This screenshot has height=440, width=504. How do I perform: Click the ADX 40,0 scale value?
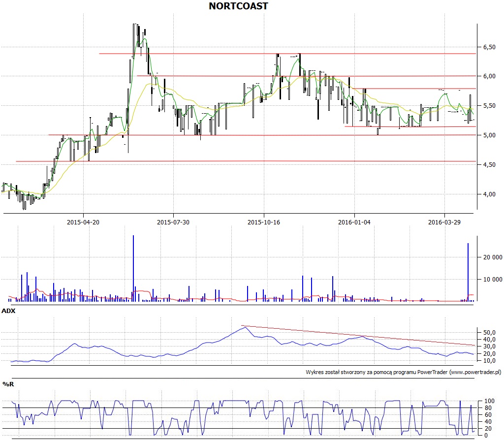click(x=489, y=340)
